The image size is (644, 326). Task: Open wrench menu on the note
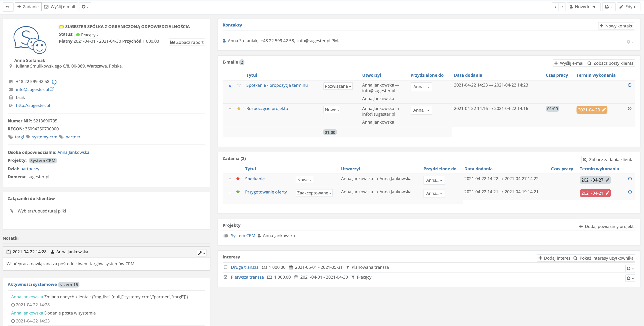202,253
